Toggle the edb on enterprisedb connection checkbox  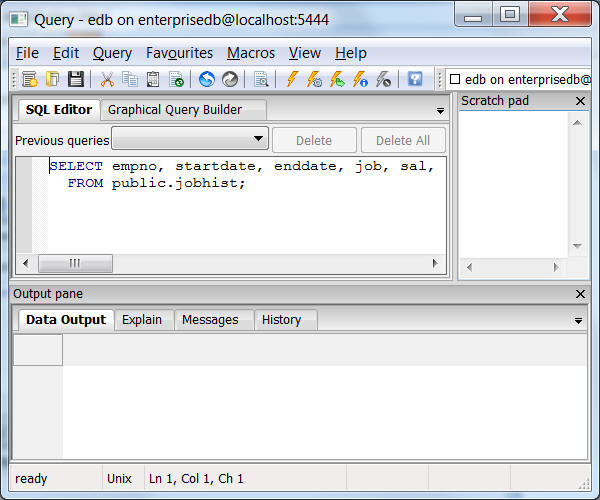pos(455,79)
